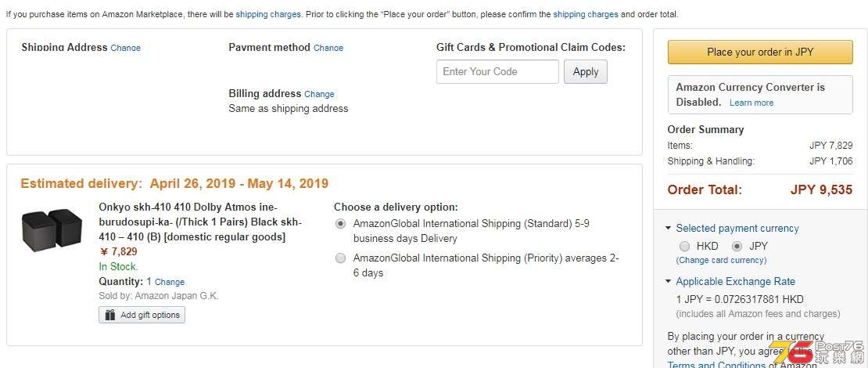This screenshot has height=368, width=868.
Task: Change the billing address
Action: [319, 94]
